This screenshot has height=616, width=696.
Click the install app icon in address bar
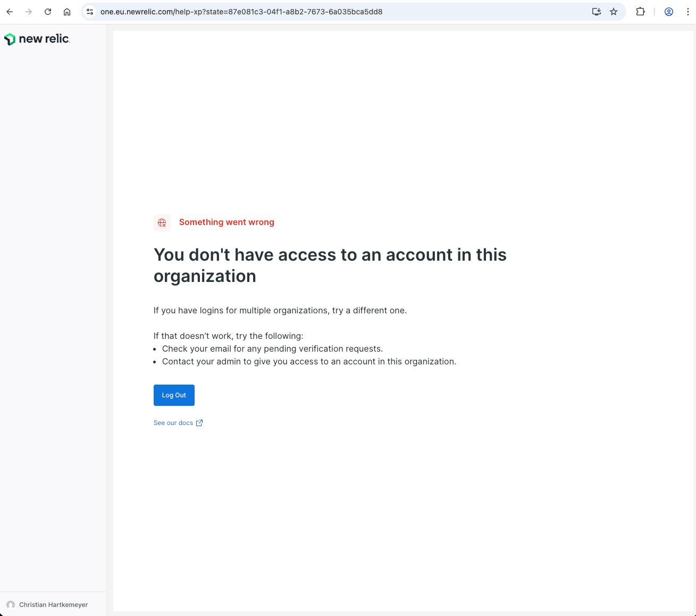click(597, 12)
